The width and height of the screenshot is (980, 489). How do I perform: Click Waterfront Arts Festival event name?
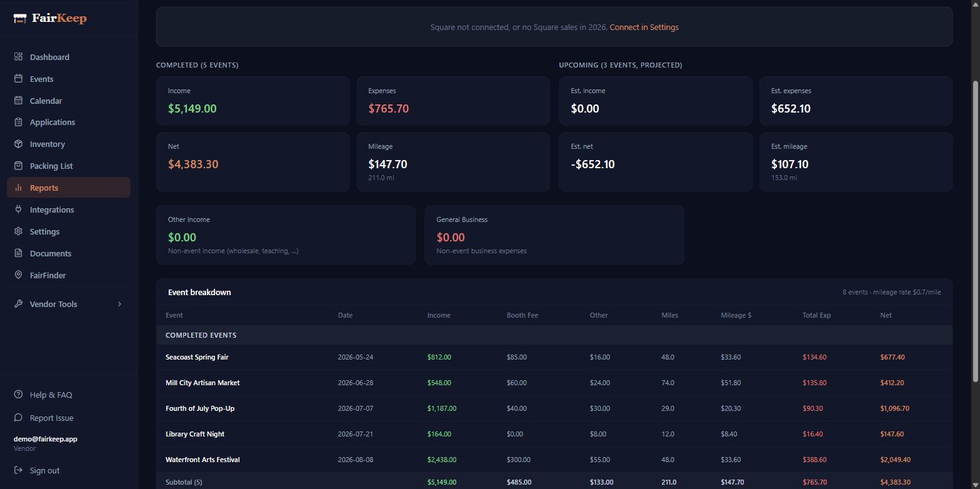point(202,460)
